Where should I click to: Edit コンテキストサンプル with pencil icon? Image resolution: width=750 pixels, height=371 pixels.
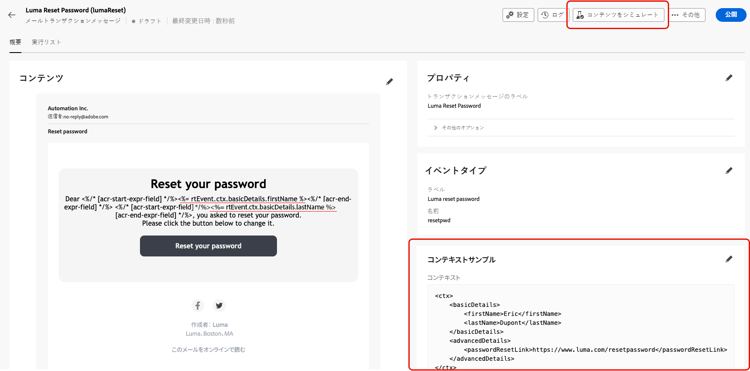coord(728,259)
